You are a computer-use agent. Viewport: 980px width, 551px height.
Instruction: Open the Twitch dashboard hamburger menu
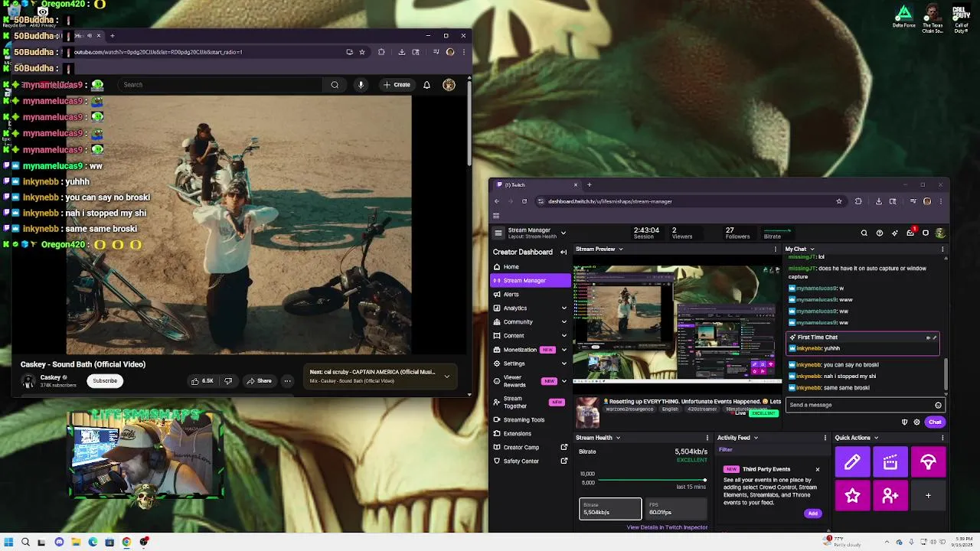498,233
